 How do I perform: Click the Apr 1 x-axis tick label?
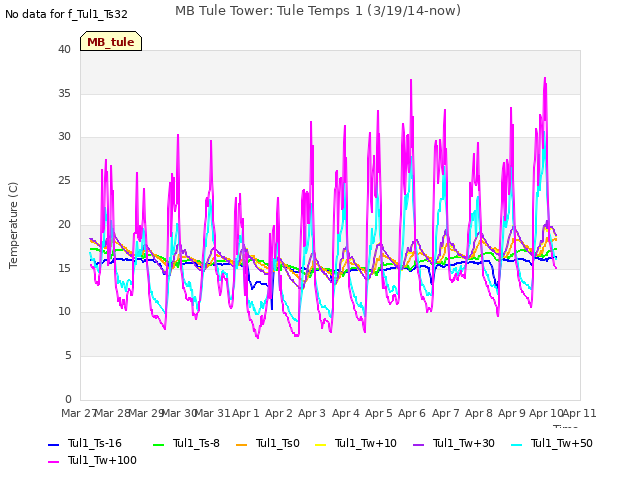coord(246,413)
